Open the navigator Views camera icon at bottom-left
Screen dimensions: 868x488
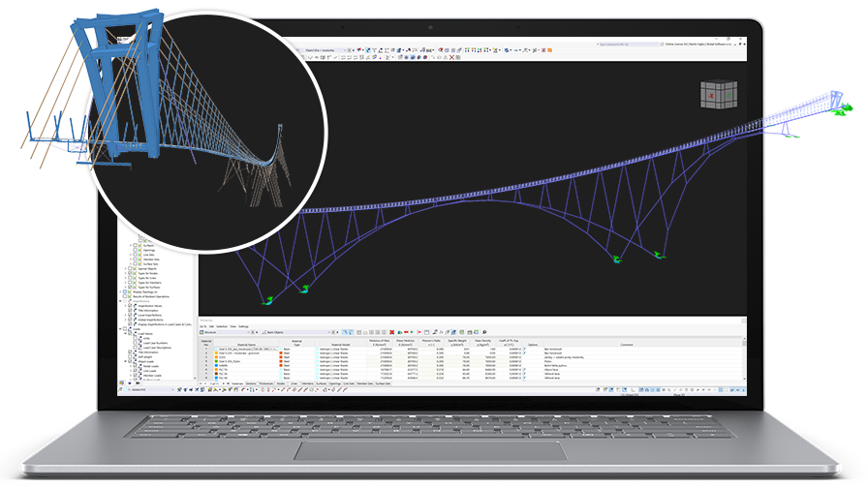click(x=138, y=382)
